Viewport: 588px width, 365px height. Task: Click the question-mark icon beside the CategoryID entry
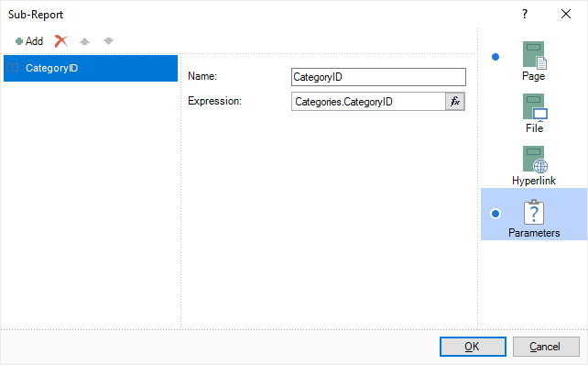point(13,68)
